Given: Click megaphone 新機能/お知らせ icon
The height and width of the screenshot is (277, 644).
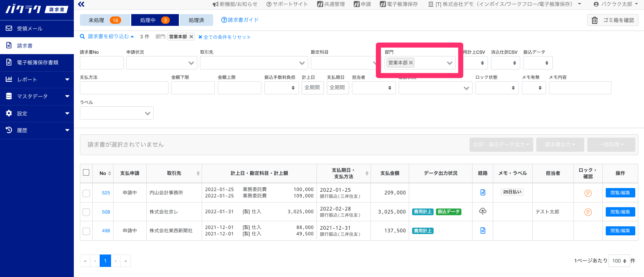Looking at the screenshot, I should [215, 4].
